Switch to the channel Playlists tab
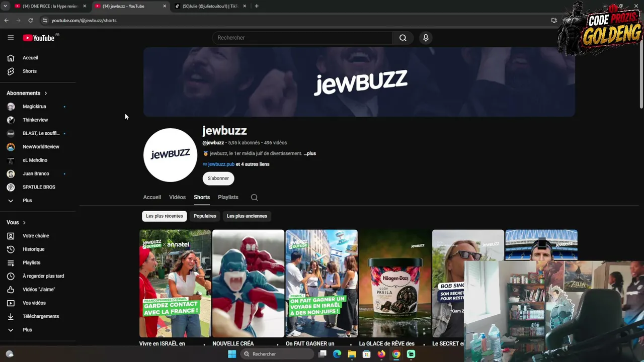 (228, 197)
